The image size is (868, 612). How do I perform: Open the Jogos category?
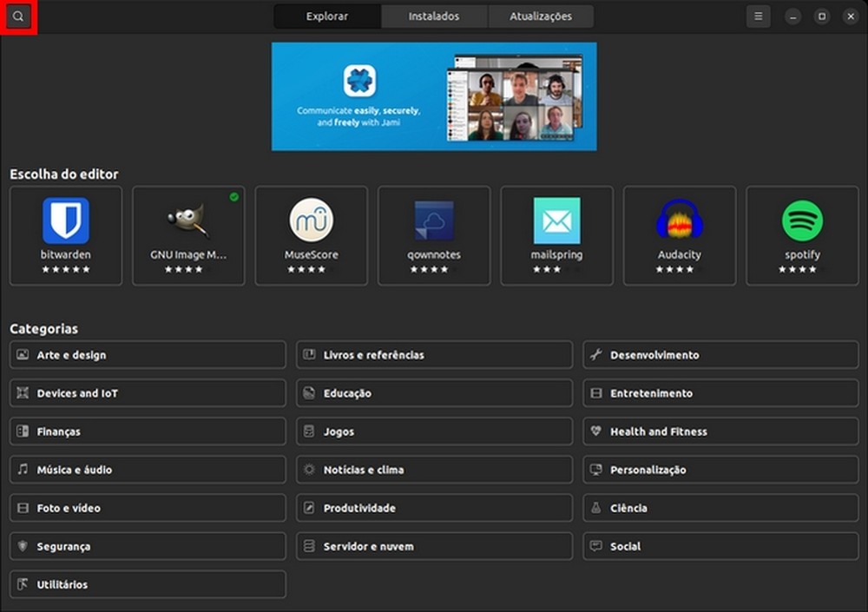click(433, 431)
